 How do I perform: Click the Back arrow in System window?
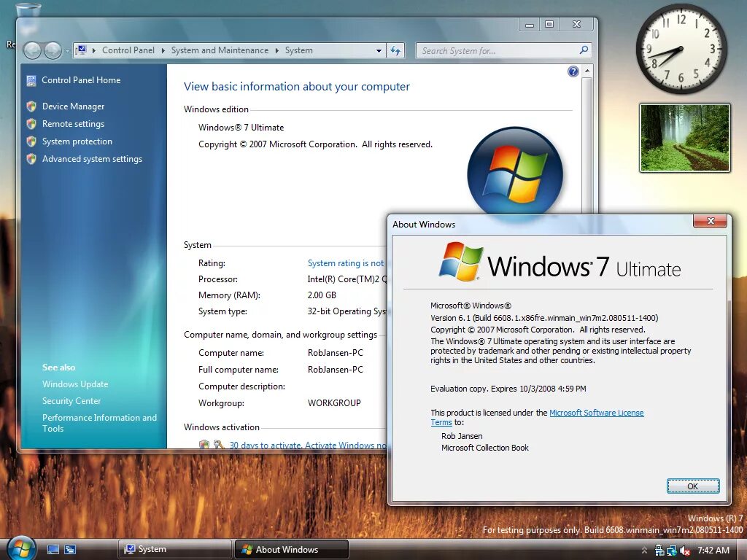click(32, 50)
